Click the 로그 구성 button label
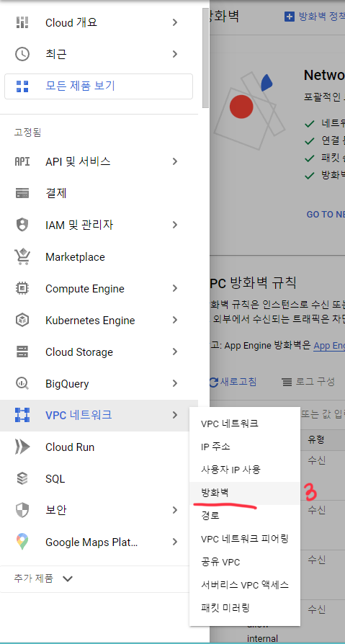345x644 pixels. (x=315, y=382)
